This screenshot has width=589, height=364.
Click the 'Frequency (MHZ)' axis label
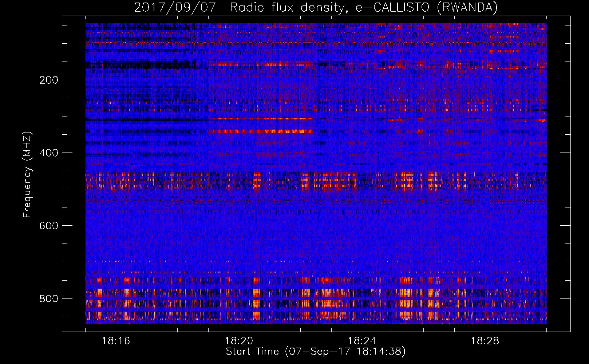27,175
